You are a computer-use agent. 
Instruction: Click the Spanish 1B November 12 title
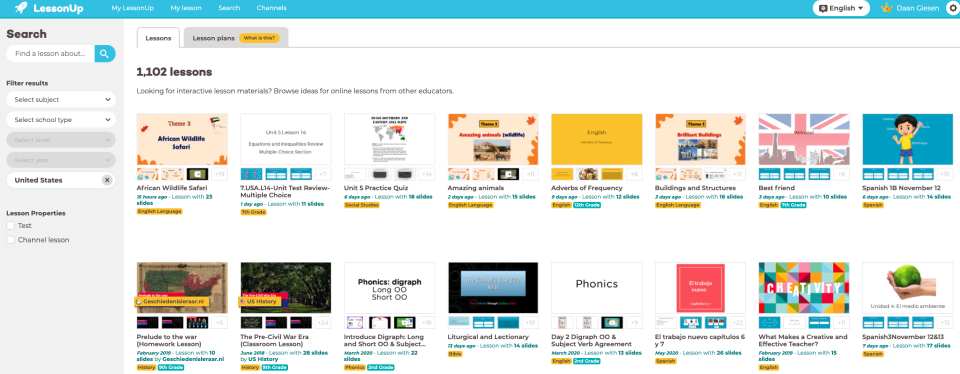[x=901, y=188]
